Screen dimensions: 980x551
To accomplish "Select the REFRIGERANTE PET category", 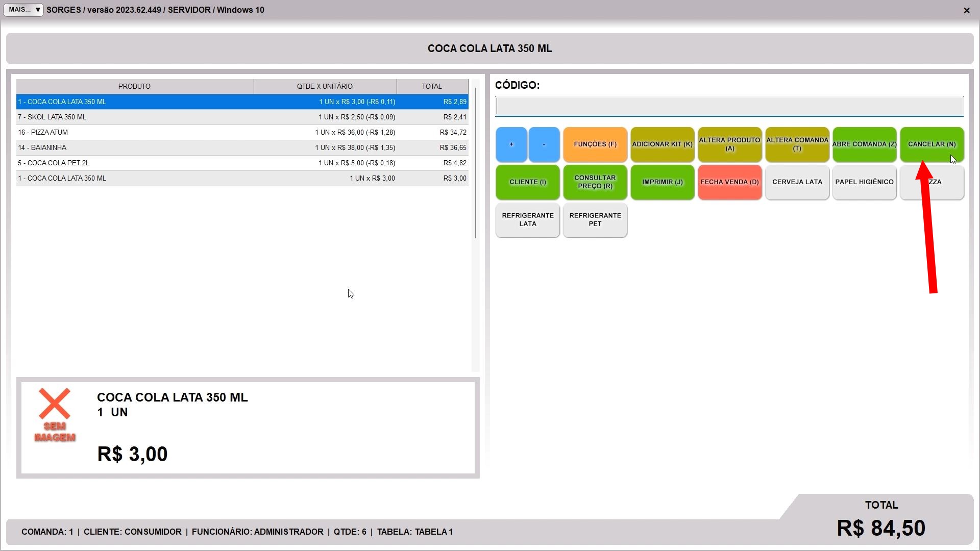I will pyautogui.click(x=595, y=220).
